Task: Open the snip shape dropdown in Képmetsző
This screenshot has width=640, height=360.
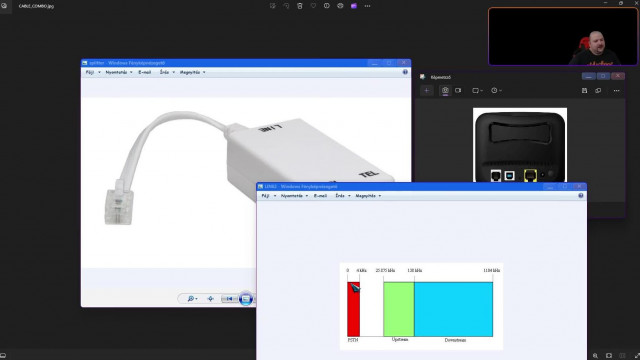Action: click(477, 91)
